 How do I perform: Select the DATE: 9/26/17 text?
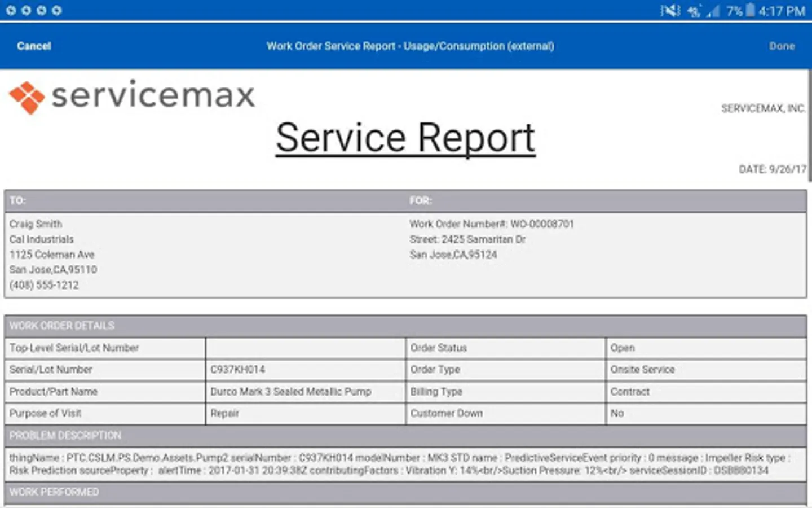click(772, 169)
